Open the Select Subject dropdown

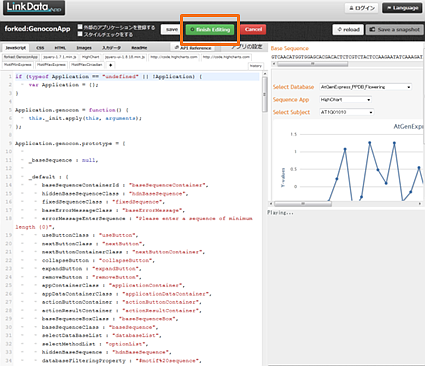point(346,112)
